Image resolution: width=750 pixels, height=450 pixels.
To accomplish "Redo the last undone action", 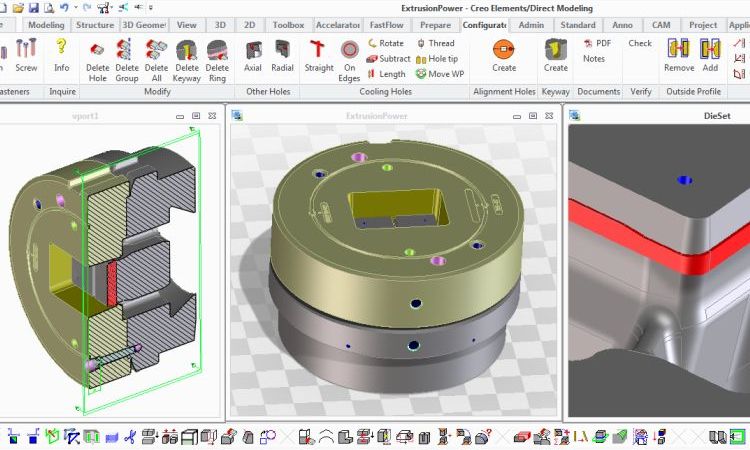I will (x=87, y=7).
